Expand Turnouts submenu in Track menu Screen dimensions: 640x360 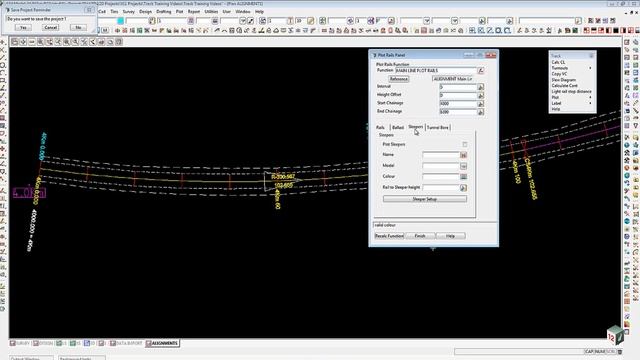(571, 68)
